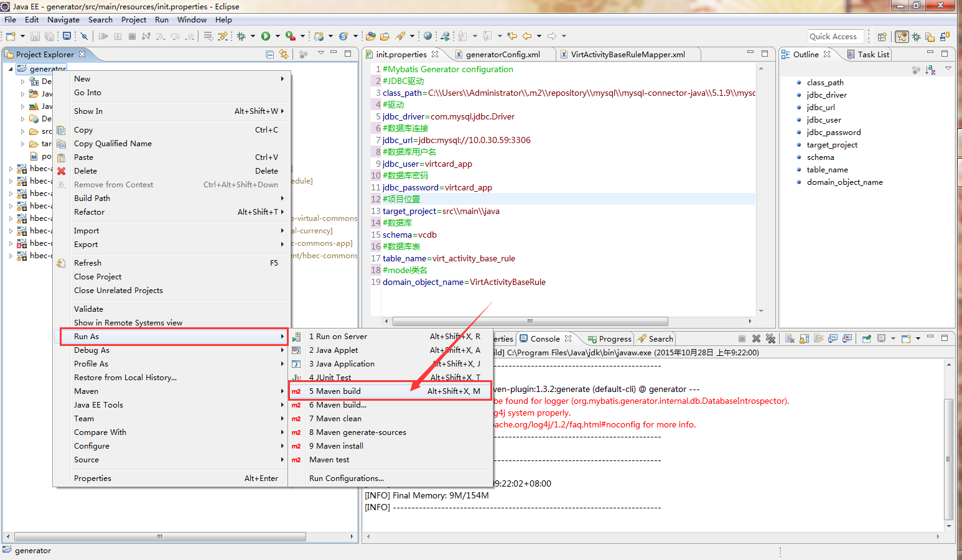The width and height of the screenshot is (962, 560).
Task: Open the Back history dropdown arrow
Action: 539,36
